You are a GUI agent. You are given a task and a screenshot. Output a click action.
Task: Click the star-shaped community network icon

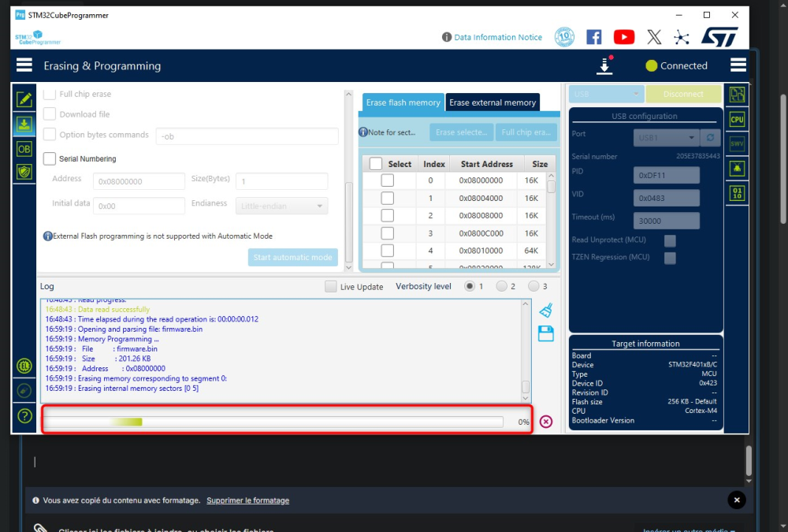[x=682, y=37]
